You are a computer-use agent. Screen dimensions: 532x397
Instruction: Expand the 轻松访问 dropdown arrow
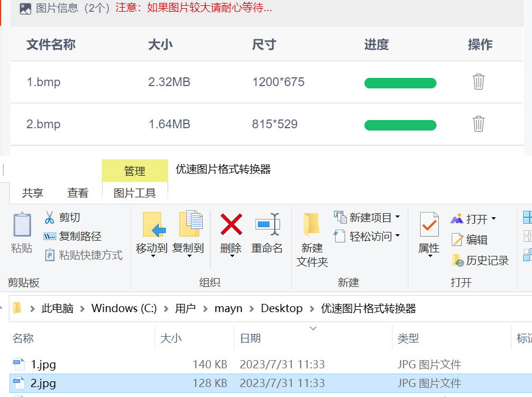(397, 235)
